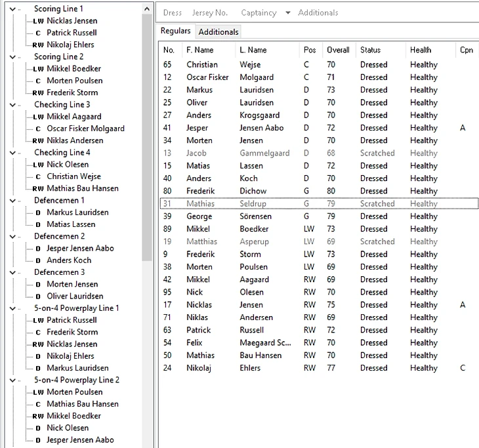The width and height of the screenshot is (479, 448).
Task: Select the Matthias Asperup roster row
Action: 319,242
